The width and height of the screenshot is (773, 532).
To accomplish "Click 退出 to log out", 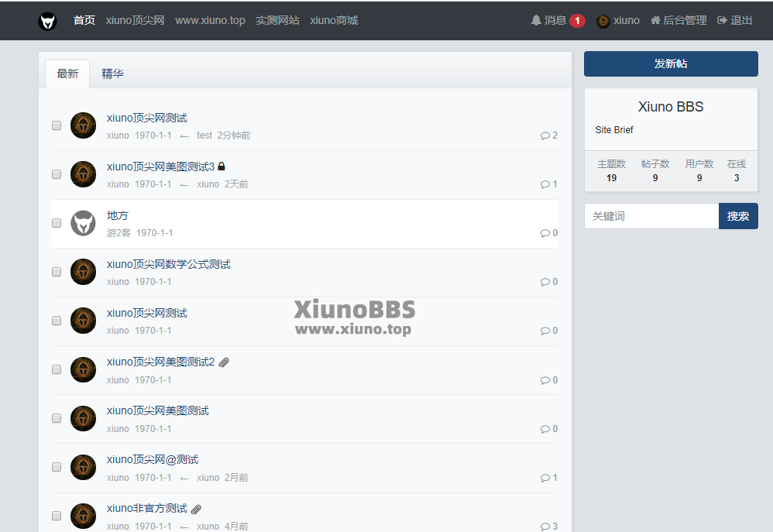I will (734, 20).
